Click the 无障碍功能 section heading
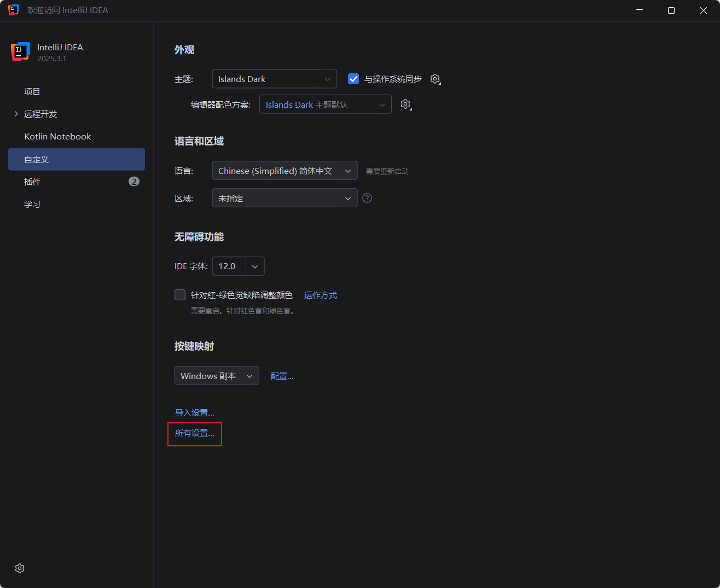 (199, 237)
